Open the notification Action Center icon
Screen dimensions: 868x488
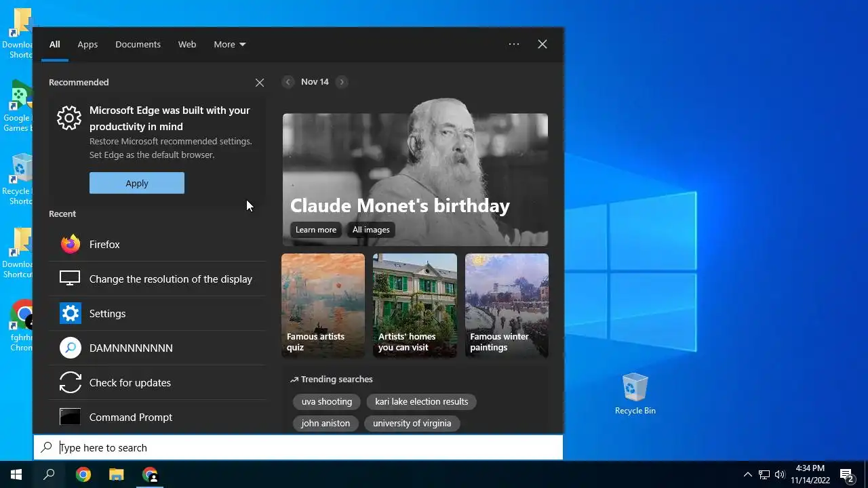coord(847,474)
